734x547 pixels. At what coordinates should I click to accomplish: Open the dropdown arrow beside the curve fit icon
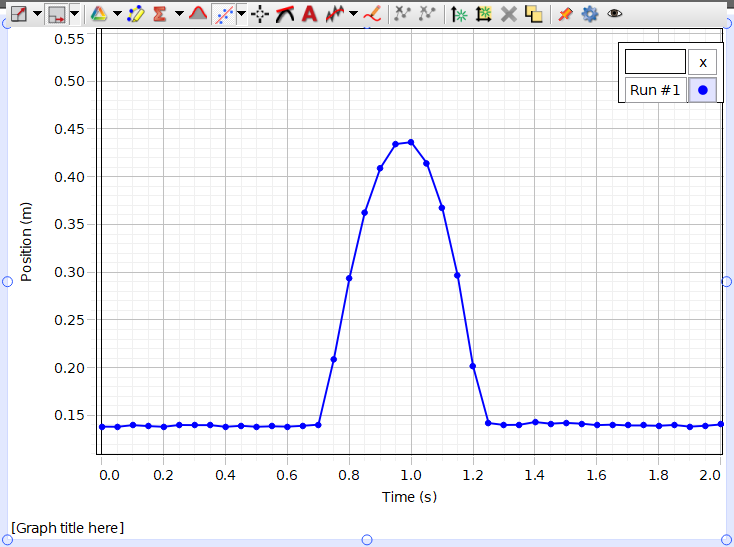point(242,14)
